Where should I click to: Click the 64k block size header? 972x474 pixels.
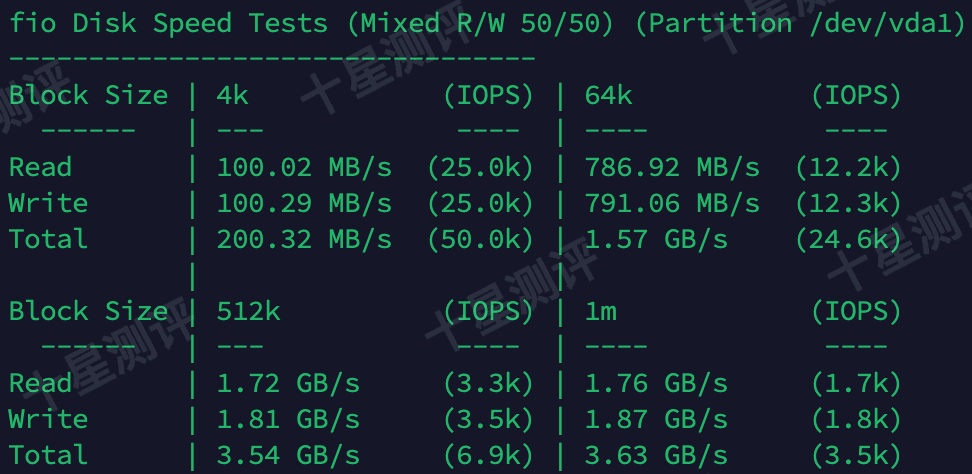(608, 95)
